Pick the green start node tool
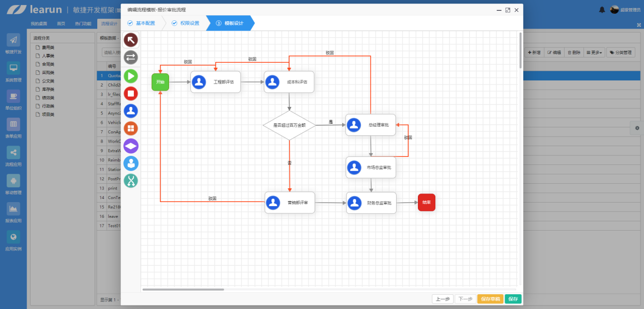This screenshot has height=309, width=644. click(131, 76)
